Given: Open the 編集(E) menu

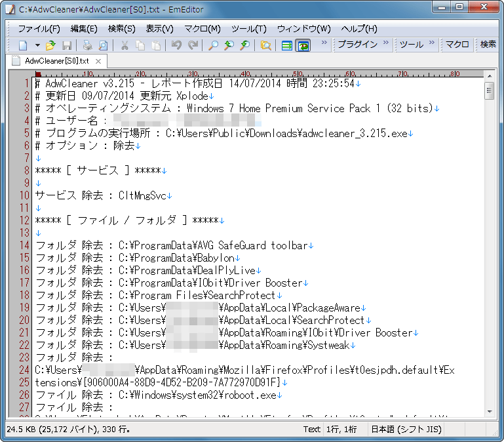Looking at the screenshot, I should [x=84, y=29].
